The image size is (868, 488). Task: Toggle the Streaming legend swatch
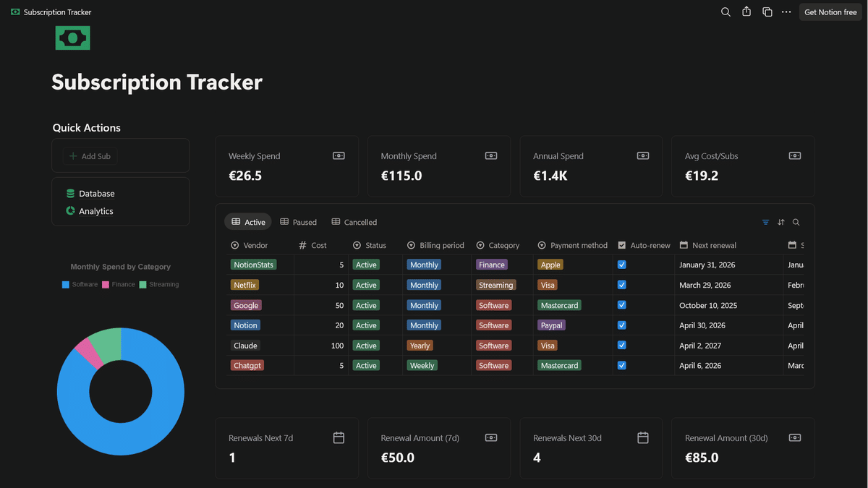(143, 284)
